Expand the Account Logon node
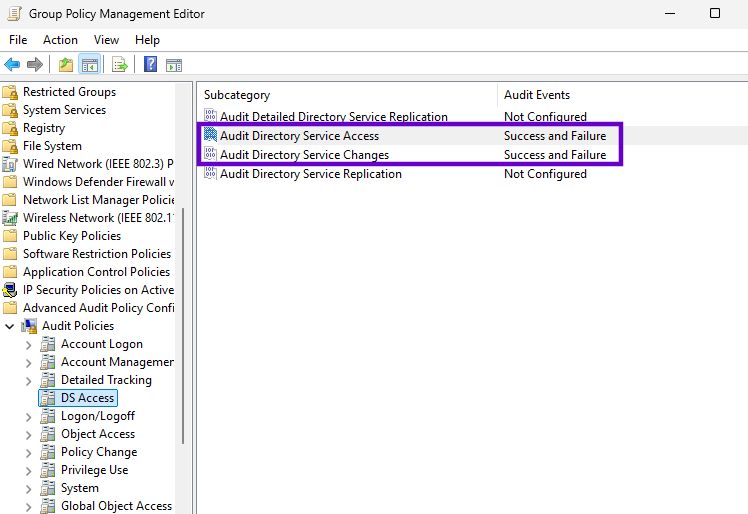The image size is (748, 514). (28, 344)
